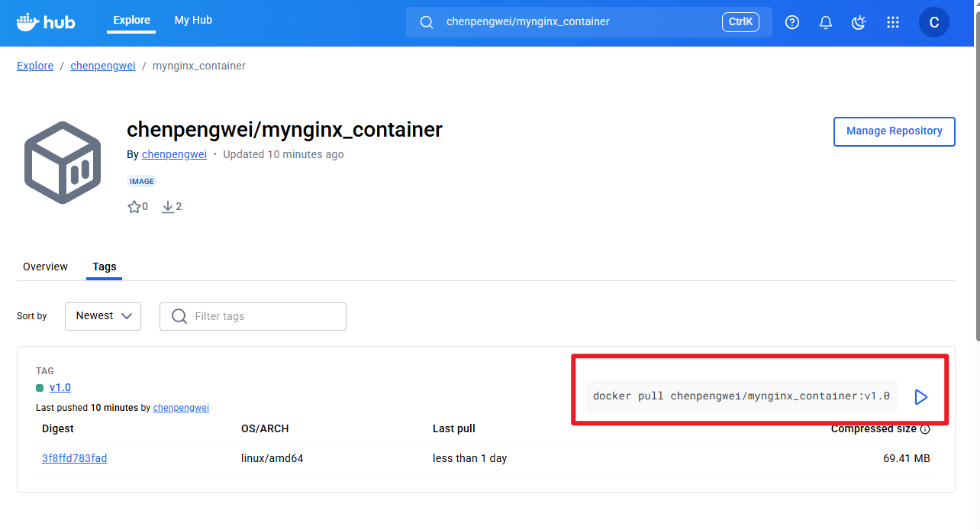Viewport: 980px width, 530px height.
Task: Click the repository title chenpengwei/mynginx_container
Action: [285, 130]
